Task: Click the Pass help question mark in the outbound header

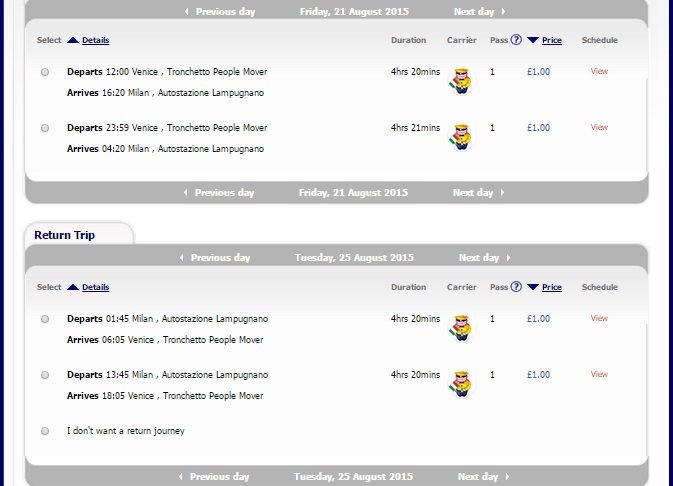Action: [x=516, y=40]
